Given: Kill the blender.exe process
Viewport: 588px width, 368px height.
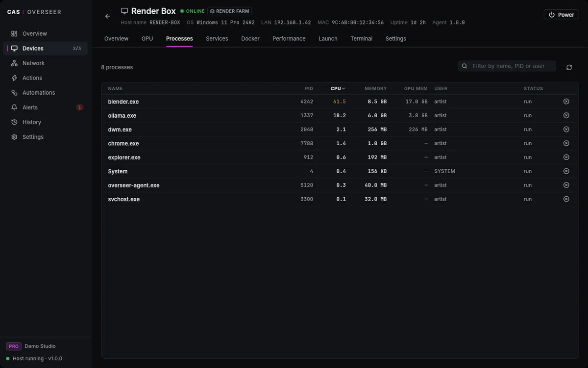Looking at the screenshot, I should (x=566, y=102).
